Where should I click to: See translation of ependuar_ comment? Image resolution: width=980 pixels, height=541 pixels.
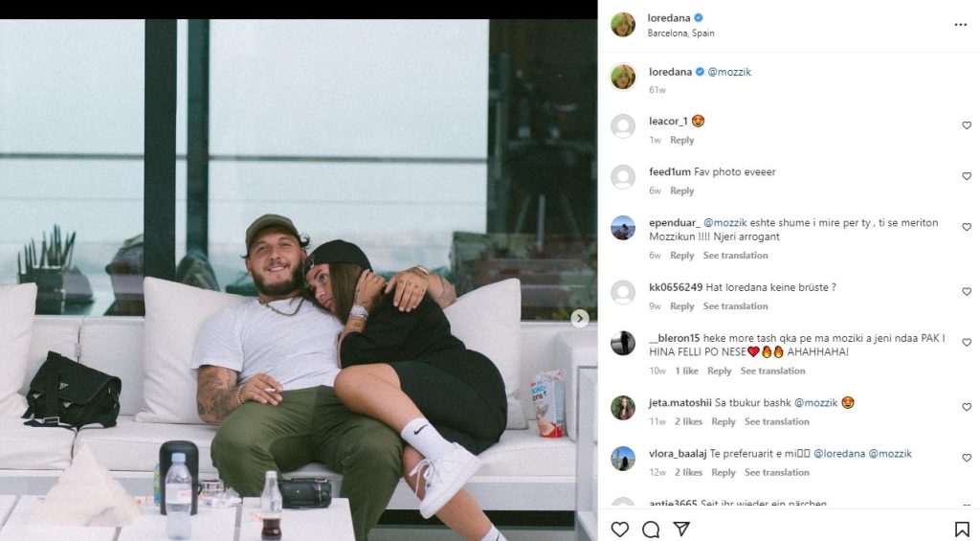pos(735,256)
